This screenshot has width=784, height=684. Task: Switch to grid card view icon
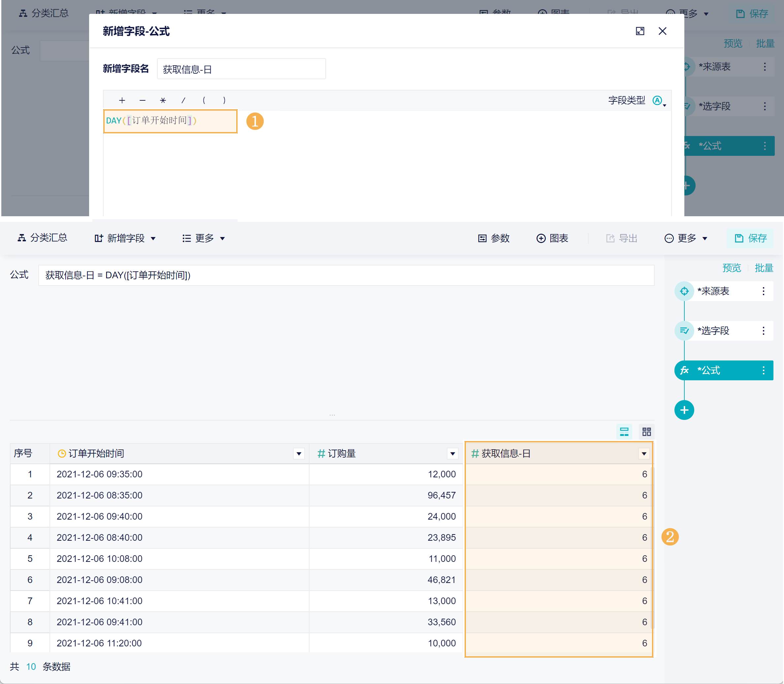click(646, 432)
